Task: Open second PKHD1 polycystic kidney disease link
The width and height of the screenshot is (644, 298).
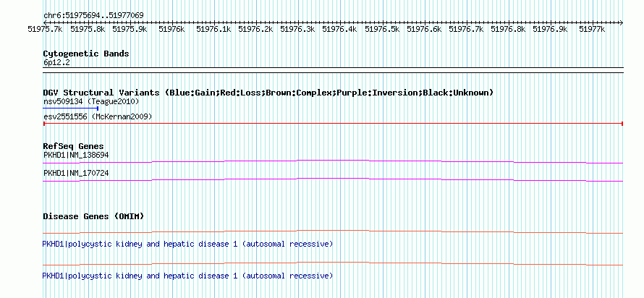Action: 187,276
